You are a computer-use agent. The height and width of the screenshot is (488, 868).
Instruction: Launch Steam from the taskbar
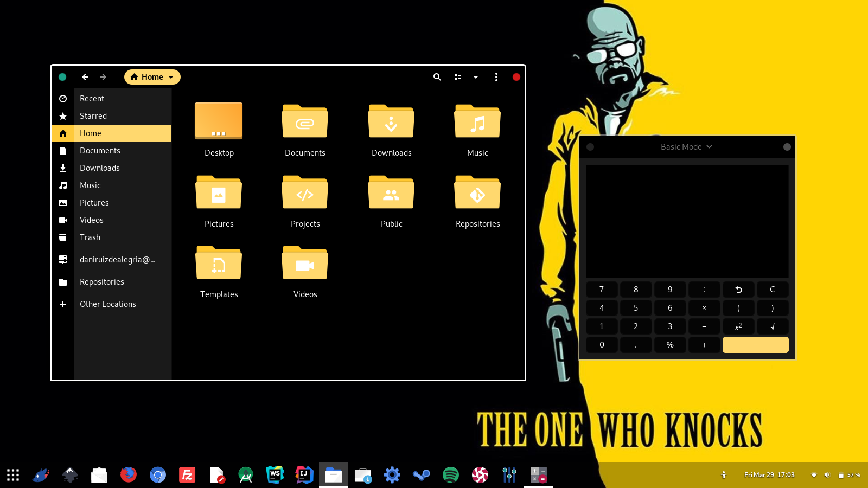click(x=422, y=475)
